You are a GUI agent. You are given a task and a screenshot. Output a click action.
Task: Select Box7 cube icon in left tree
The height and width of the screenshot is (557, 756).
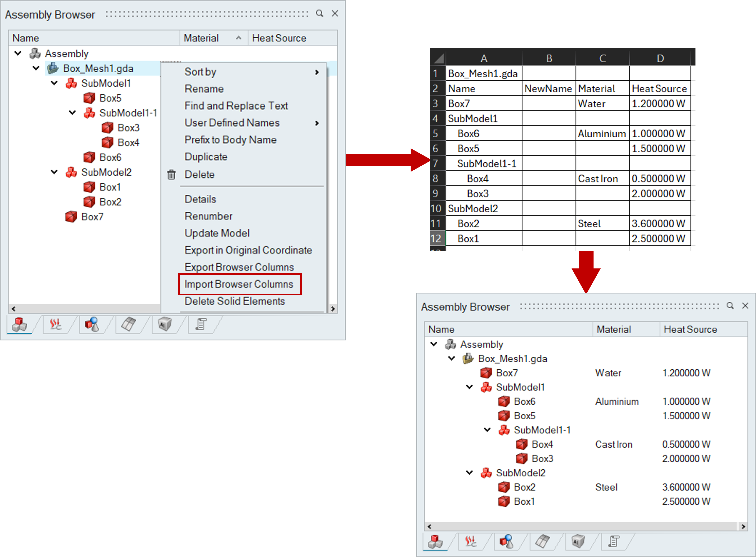coord(71,217)
